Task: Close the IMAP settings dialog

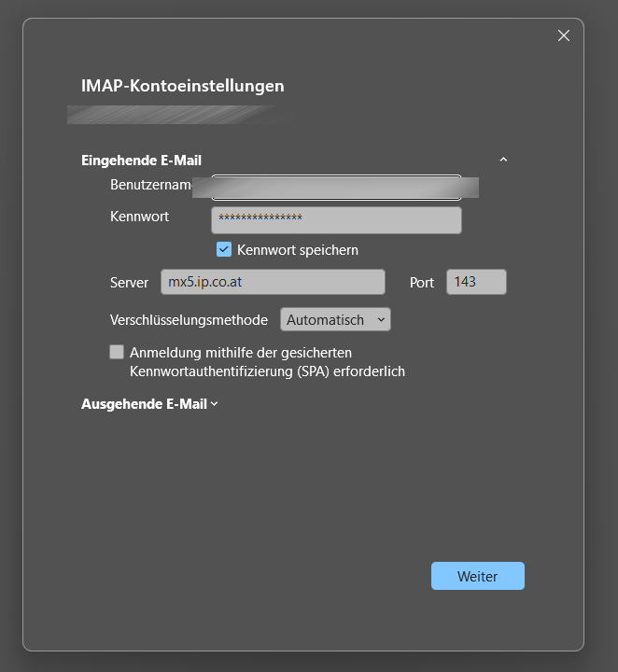Action: (x=563, y=35)
